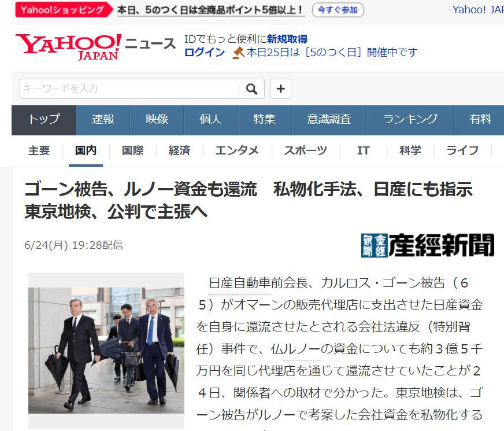Click the 産経新聞 publisher logo
Viewport: 504px width, 431px height.
pos(428,245)
